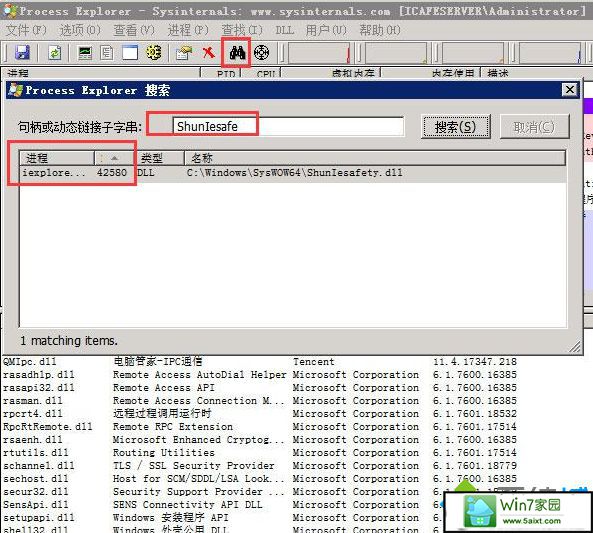The height and width of the screenshot is (533, 593).
Task: Click the Save floppy disk toolbar icon
Action: tap(22, 53)
